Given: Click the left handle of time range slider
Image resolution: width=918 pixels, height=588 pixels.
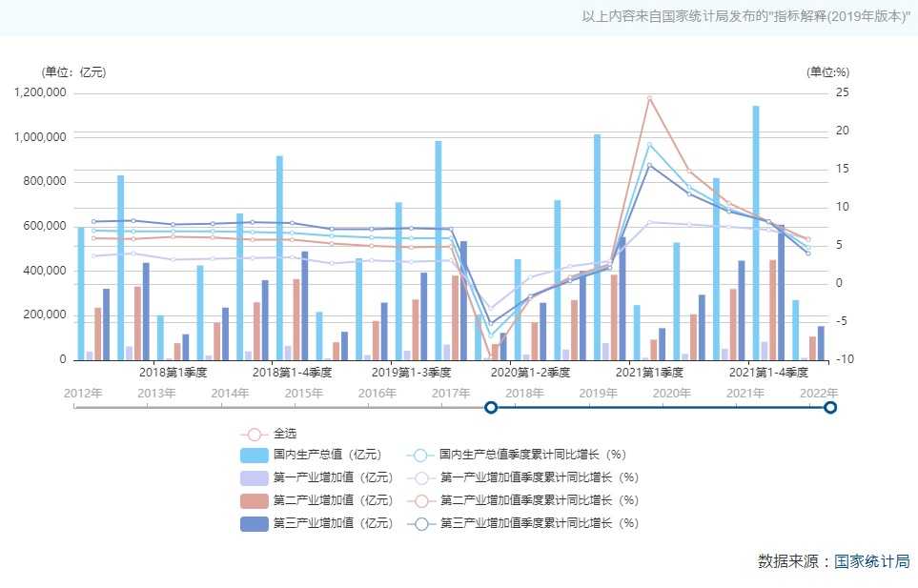Looking at the screenshot, I should coord(491,408).
